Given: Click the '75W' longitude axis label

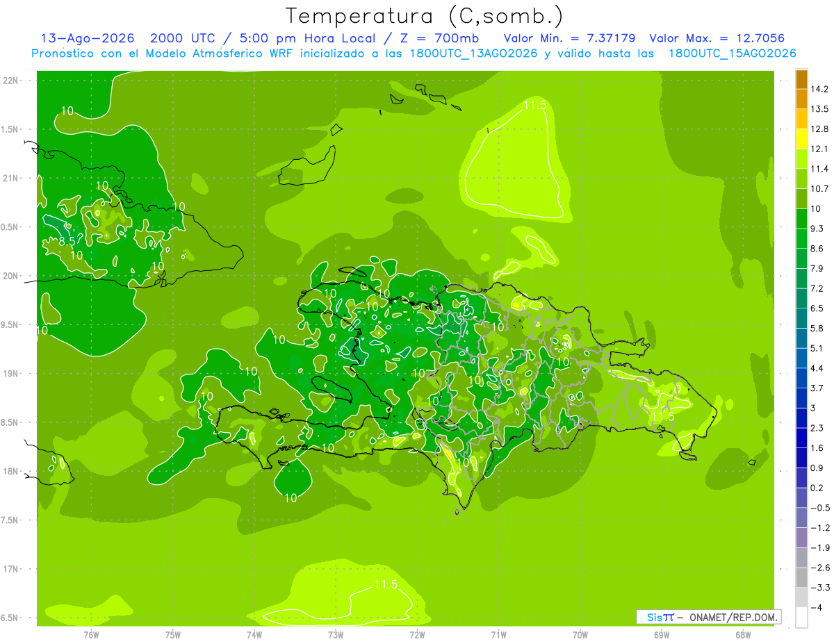Looking at the screenshot, I should tap(172, 634).
